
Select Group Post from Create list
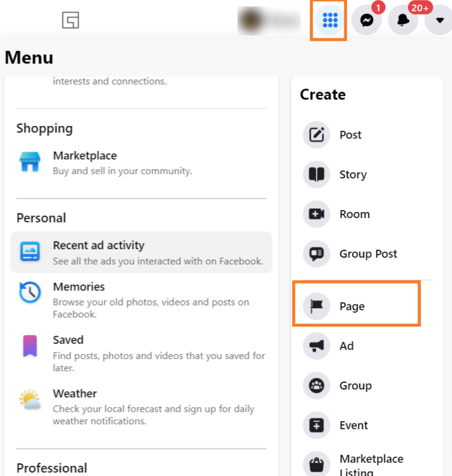[368, 254]
